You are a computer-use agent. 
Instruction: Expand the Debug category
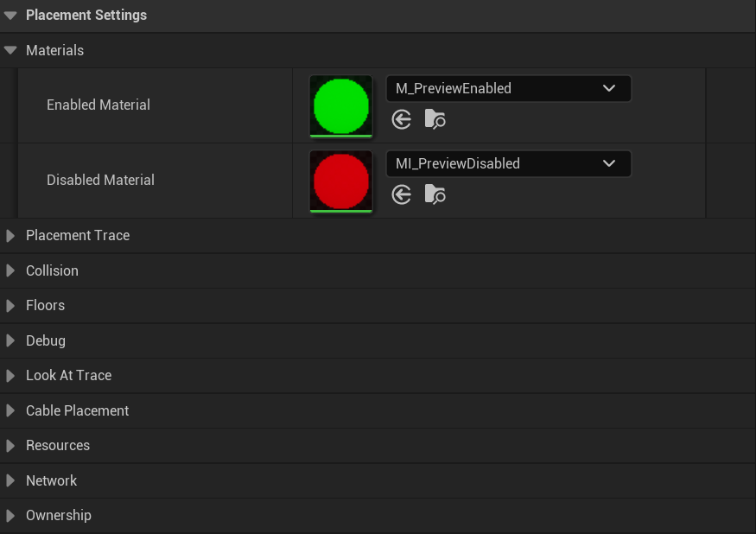(x=10, y=340)
